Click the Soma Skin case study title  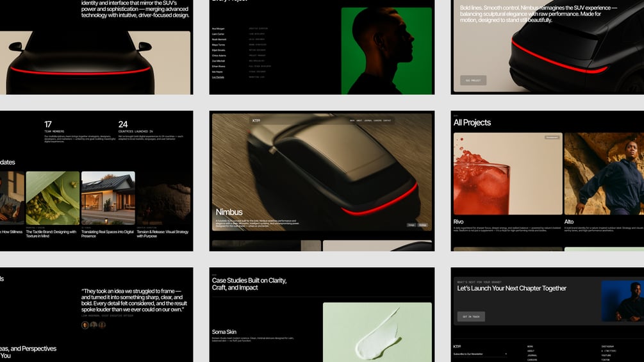(224, 332)
